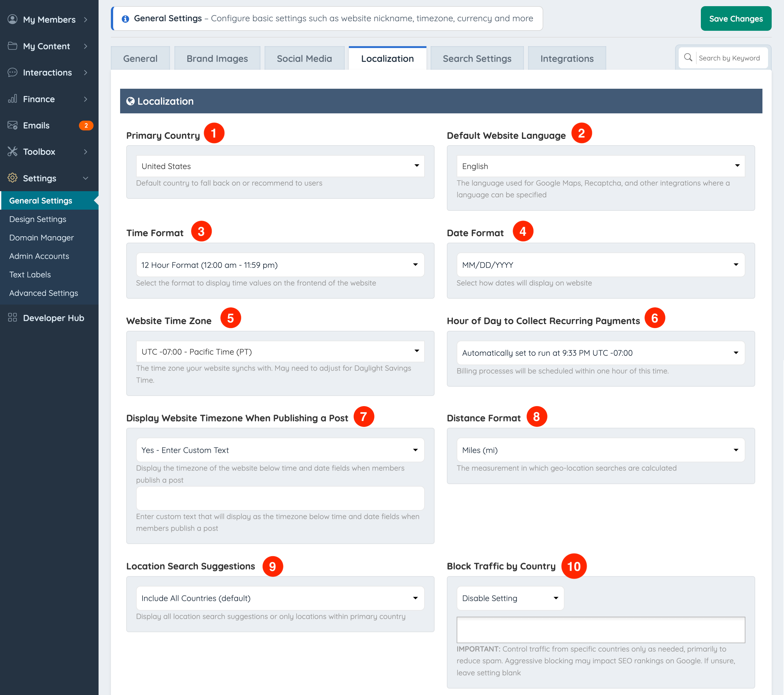The height and width of the screenshot is (695, 784).
Task: Click the blue info icon in banner
Action: coord(125,19)
